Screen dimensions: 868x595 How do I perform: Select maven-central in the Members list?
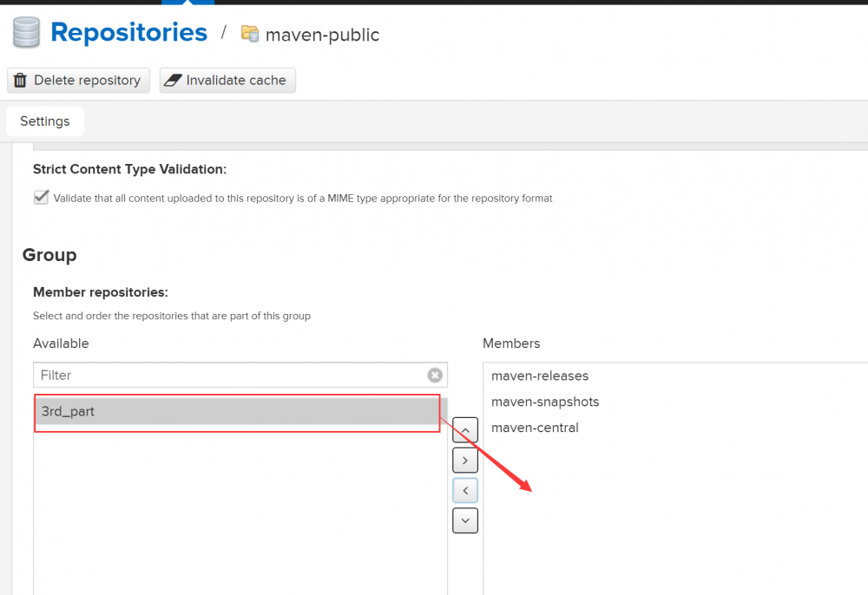pos(535,428)
